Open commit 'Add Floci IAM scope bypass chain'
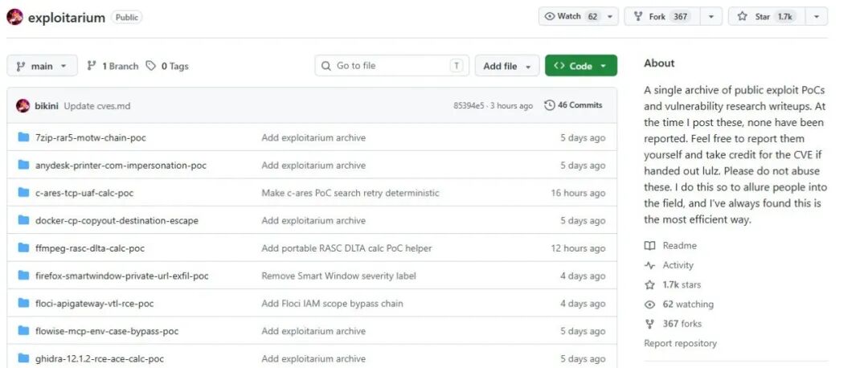Screen dimensions: 868x368 tap(332, 304)
